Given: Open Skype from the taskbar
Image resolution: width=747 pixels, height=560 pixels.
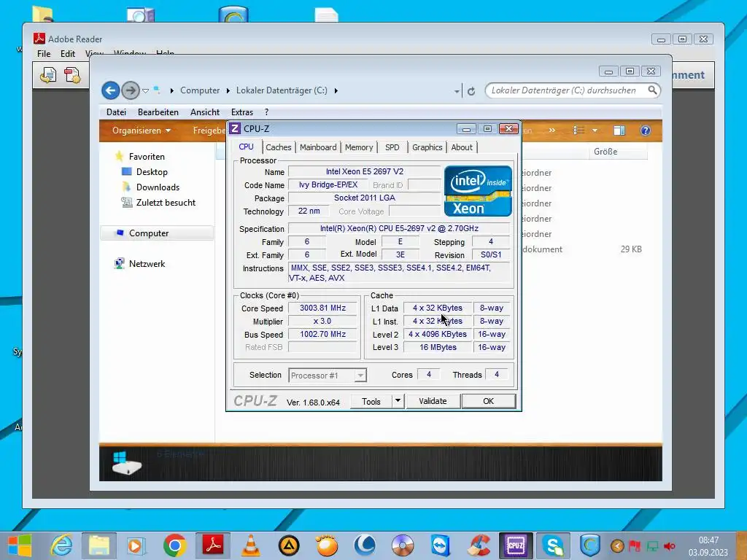Looking at the screenshot, I should click(x=553, y=545).
